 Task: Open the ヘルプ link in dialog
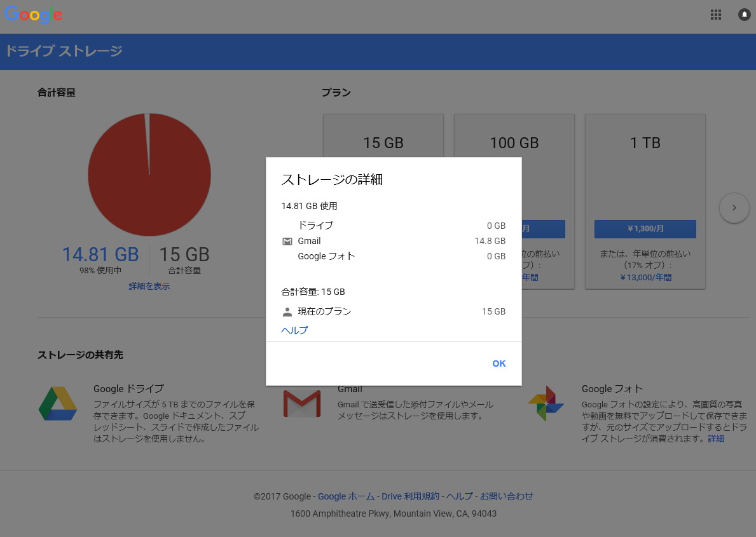click(294, 330)
